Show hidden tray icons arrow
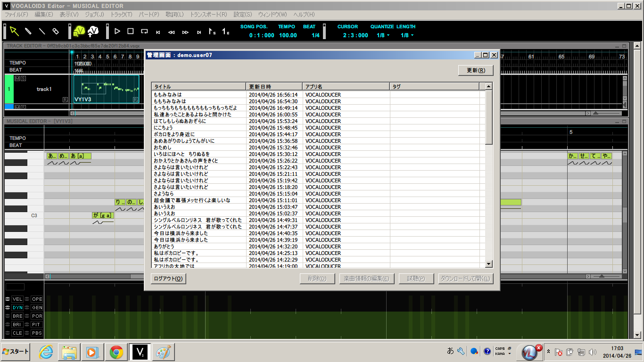Viewport: 644px width, 362px height. pyautogui.click(x=548, y=352)
